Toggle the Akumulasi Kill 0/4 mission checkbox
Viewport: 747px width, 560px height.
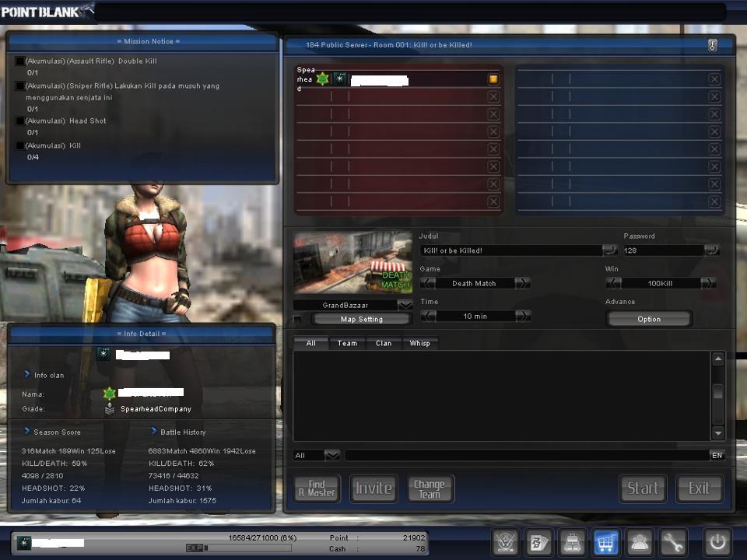[19, 145]
